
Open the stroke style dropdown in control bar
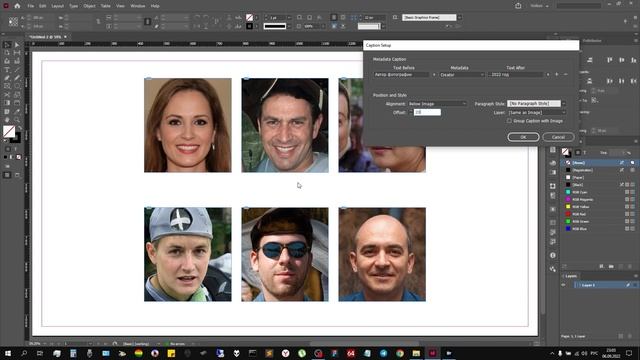pos(289,26)
